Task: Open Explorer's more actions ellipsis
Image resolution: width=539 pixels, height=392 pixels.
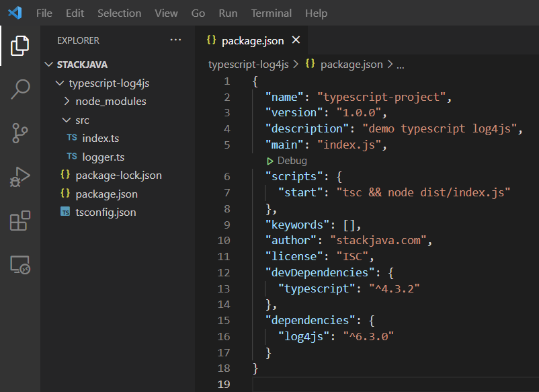Action: pyautogui.click(x=175, y=40)
